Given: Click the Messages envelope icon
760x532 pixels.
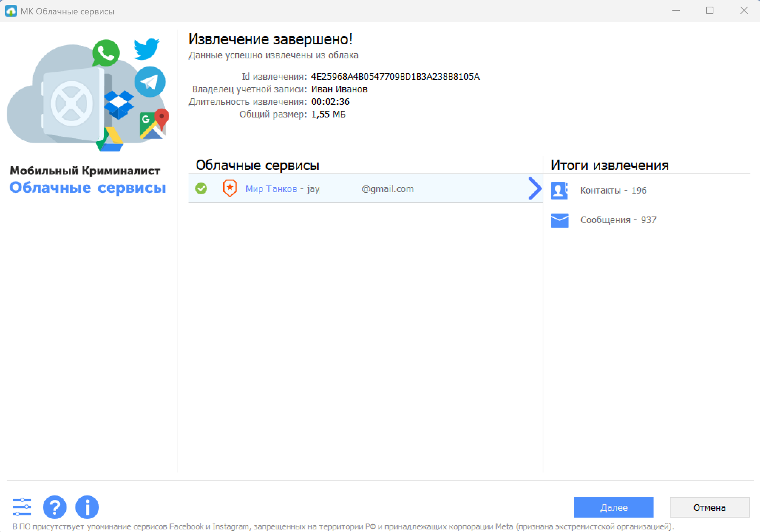Looking at the screenshot, I should click(x=559, y=220).
